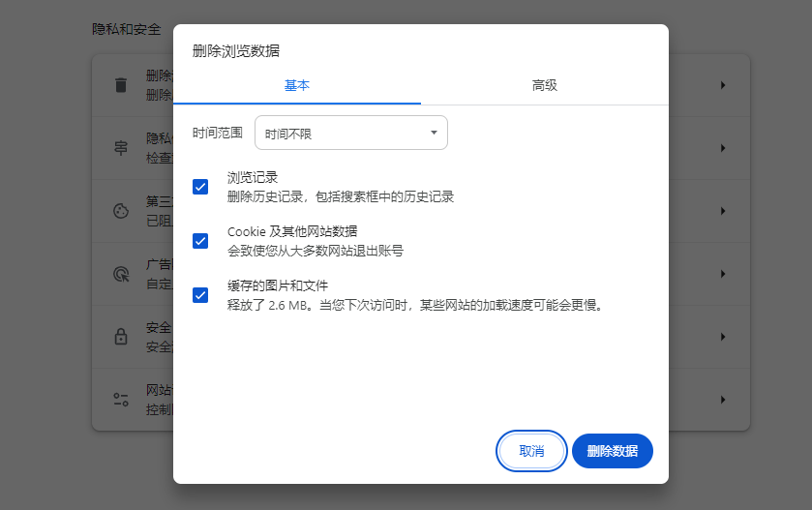Click the ad privacy cursor icon
812x510 pixels.
click(x=121, y=274)
